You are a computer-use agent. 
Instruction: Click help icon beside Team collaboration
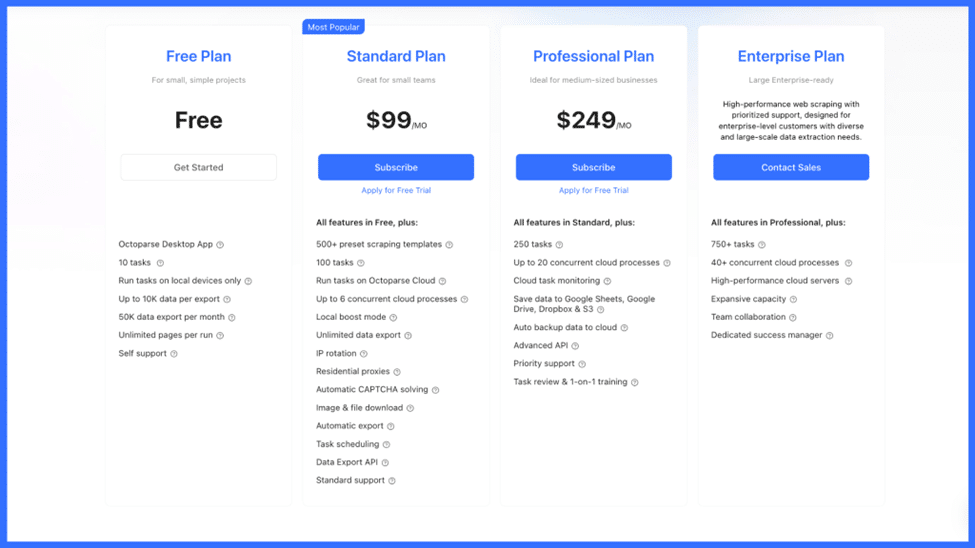pyautogui.click(x=793, y=318)
